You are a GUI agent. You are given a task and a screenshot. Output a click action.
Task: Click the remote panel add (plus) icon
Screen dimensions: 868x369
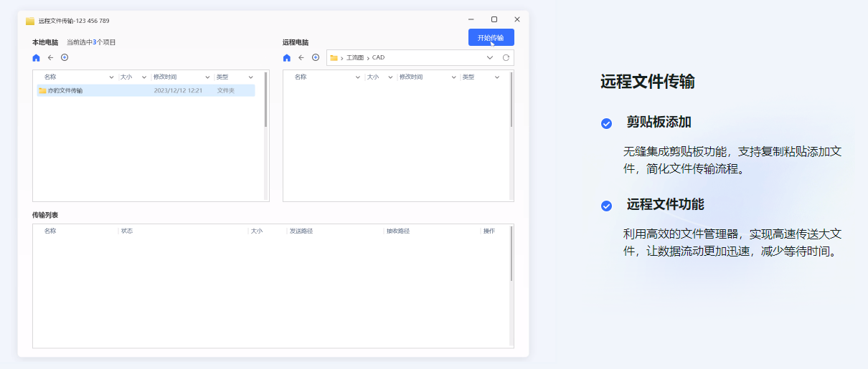click(316, 57)
